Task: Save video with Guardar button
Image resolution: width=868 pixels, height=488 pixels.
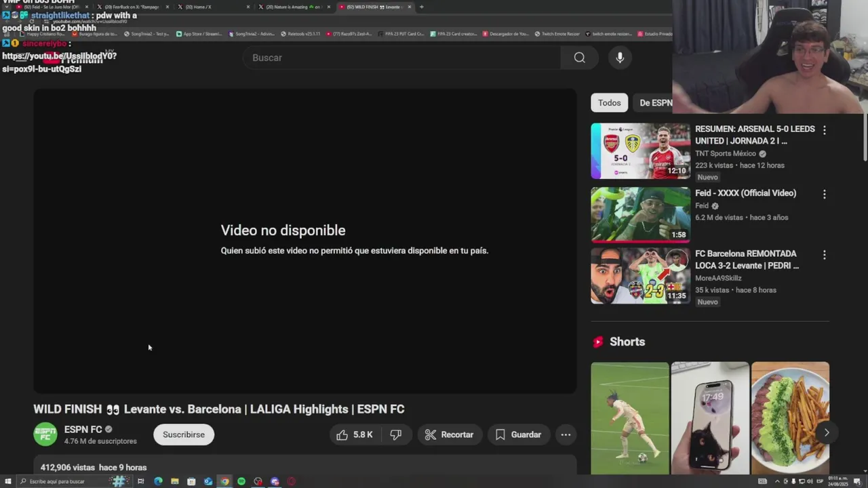Action: [519, 434]
